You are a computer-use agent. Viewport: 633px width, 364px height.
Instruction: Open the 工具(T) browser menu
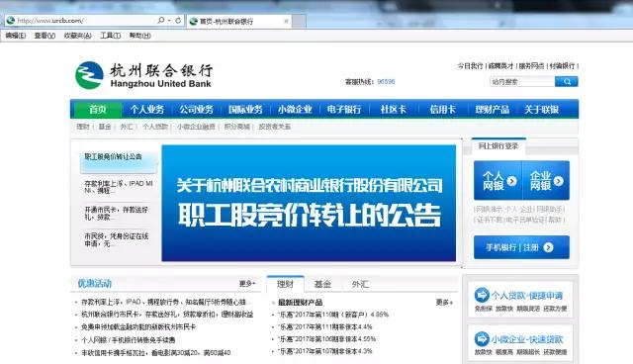click(x=110, y=36)
